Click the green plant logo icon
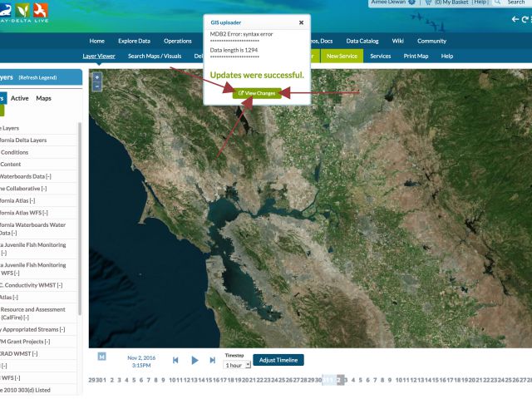Viewport: 532px width, 399px height. tap(22, 11)
